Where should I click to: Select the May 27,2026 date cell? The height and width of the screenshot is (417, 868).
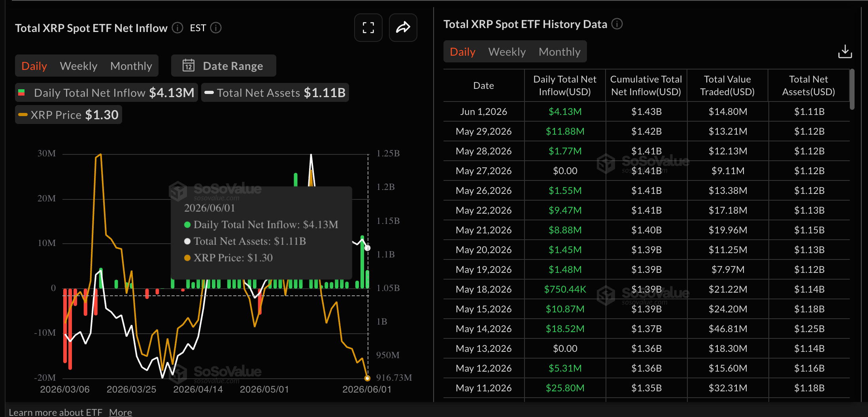point(484,171)
